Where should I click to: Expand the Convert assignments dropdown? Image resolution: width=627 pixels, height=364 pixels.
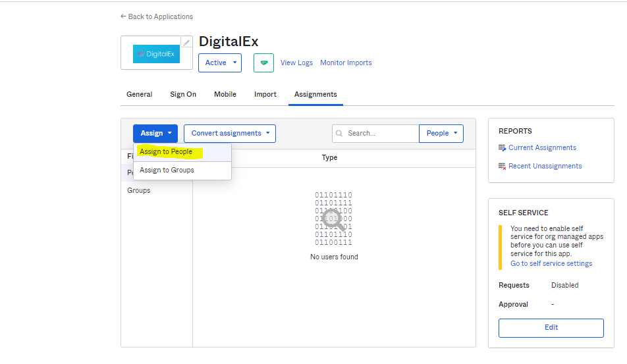click(229, 134)
